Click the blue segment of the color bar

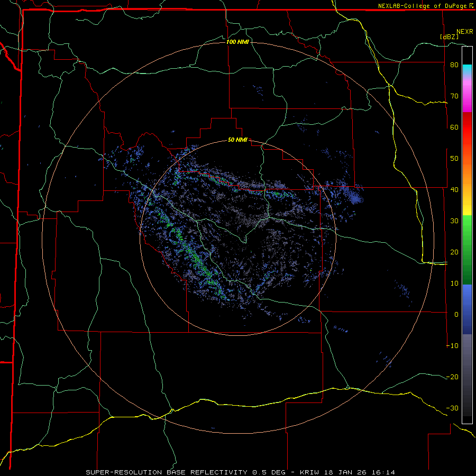(467, 309)
